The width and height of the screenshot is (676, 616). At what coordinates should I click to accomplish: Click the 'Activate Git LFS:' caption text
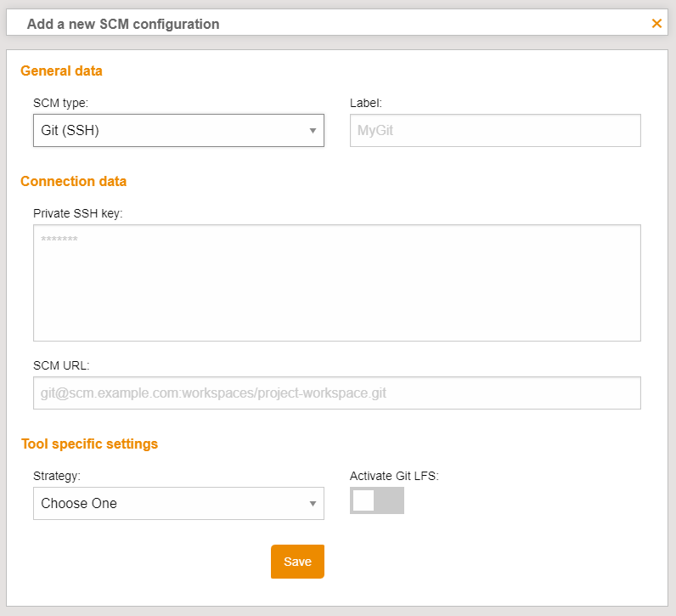[x=394, y=476]
